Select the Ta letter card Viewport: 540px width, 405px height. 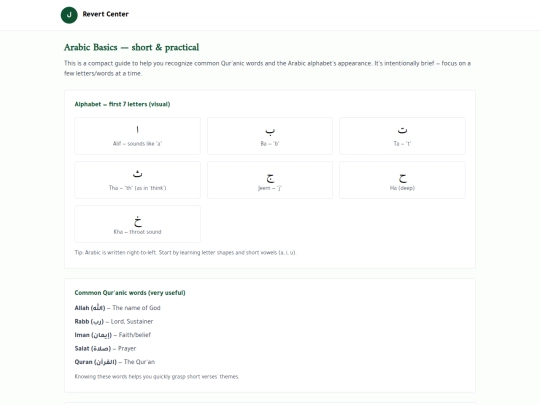402,136
